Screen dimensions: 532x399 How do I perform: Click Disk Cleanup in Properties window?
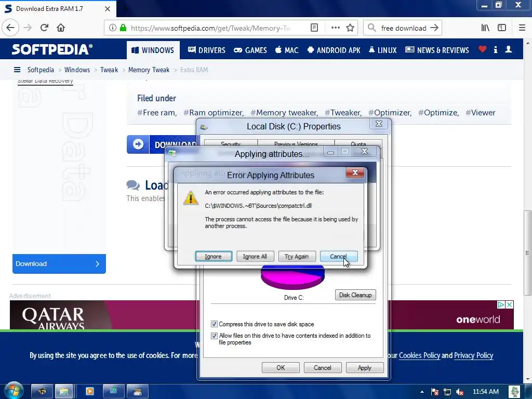tap(355, 295)
